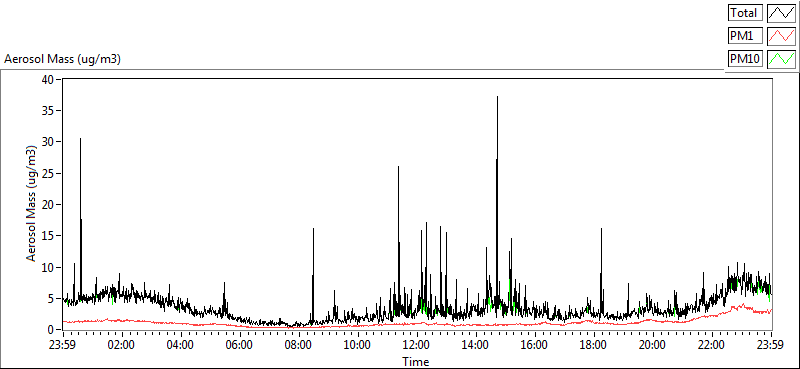Edit the left 23:59 time axis start
Viewport: 800px width, 369px height.
point(63,344)
